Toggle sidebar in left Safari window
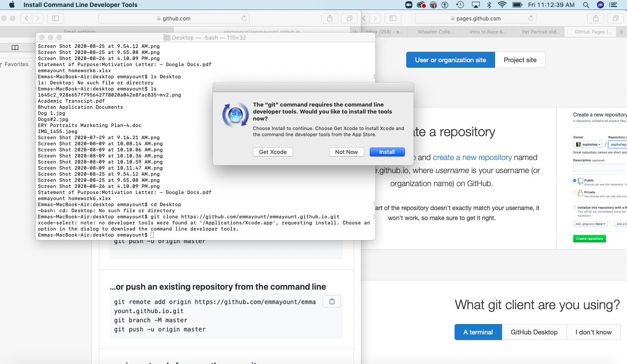Screen dimensions: 627x364 (x=55, y=18)
